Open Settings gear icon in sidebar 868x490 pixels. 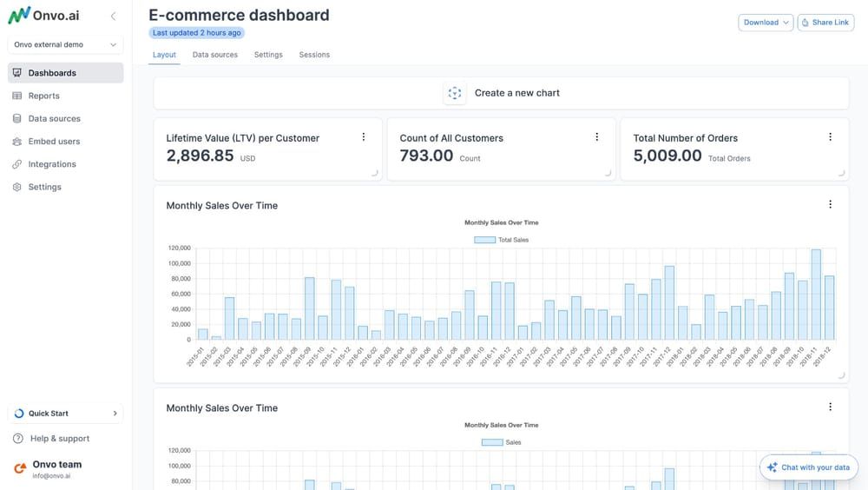(x=17, y=187)
